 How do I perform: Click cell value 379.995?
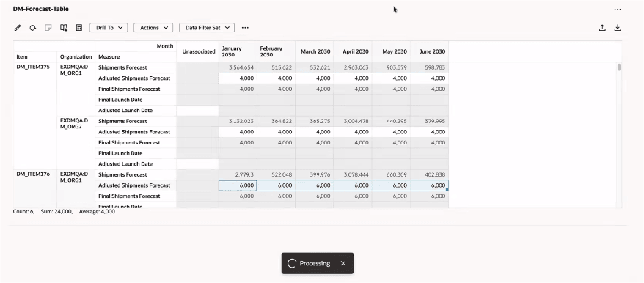(x=434, y=121)
